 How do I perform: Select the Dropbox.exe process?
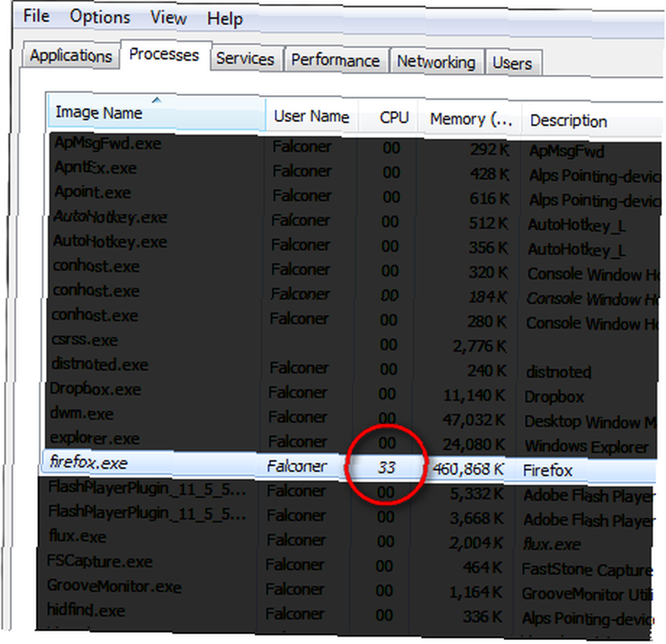point(352,392)
